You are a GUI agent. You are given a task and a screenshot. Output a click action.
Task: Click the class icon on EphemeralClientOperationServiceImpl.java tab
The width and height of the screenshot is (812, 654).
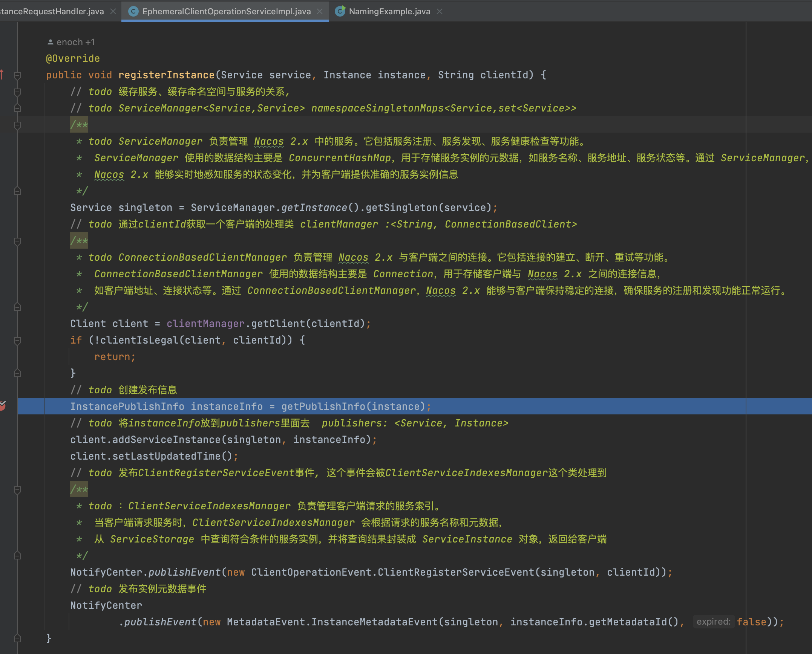pyautogui.click(x=133, y=11)
